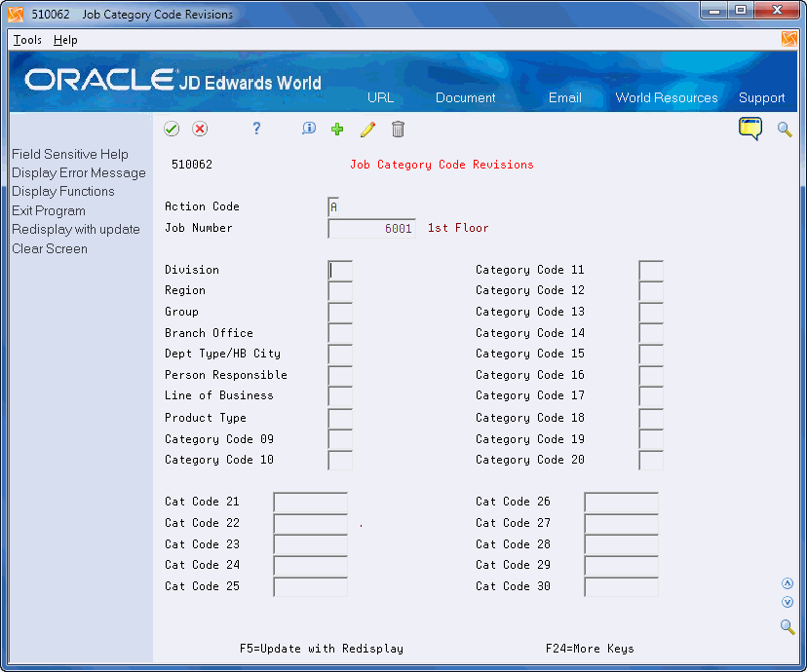807x672 pixels.
Task: Click the page up arrow icon
Action: point(788,583)
